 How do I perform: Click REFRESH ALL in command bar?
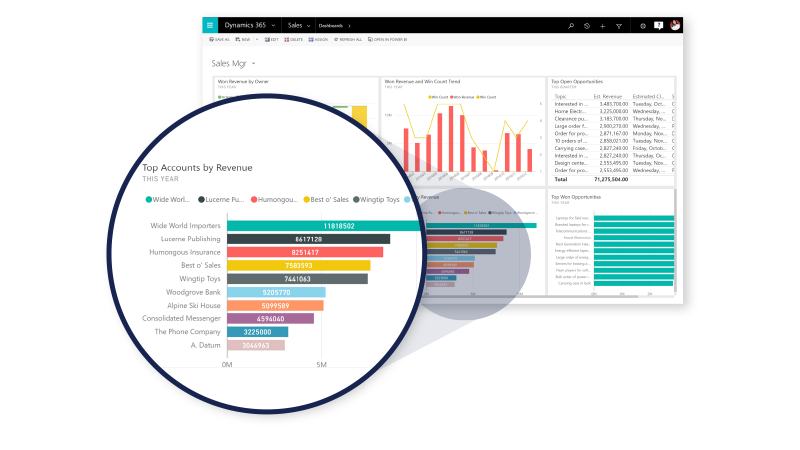348,39
